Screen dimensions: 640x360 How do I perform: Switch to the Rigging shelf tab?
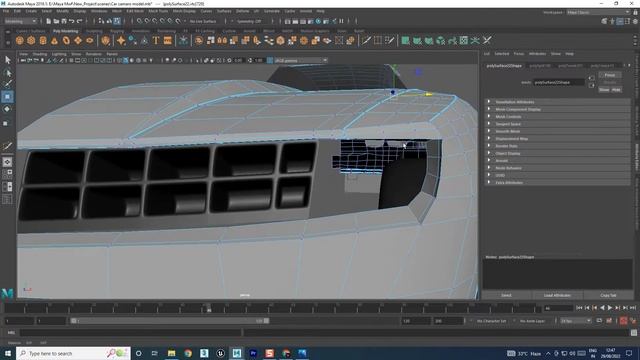pos(117,31)
